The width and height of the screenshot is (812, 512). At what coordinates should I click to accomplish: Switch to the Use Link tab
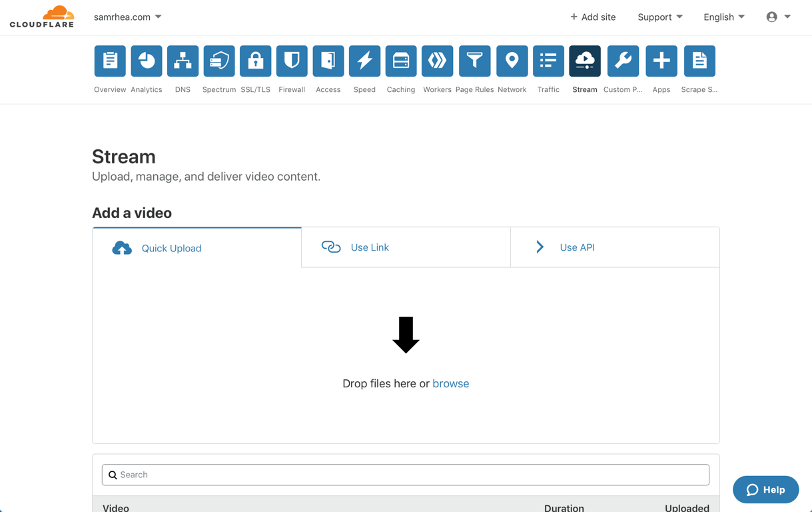tap(406, 247)
